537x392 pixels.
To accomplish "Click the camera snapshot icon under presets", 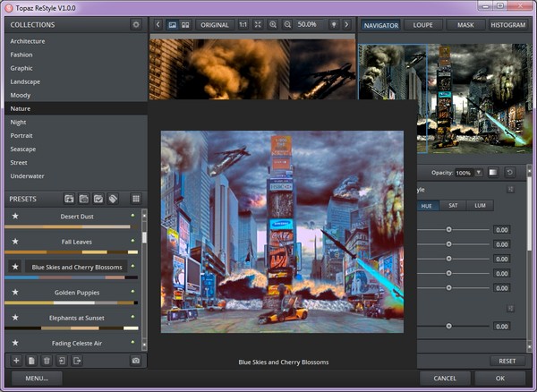I will (x=135, y=360).
